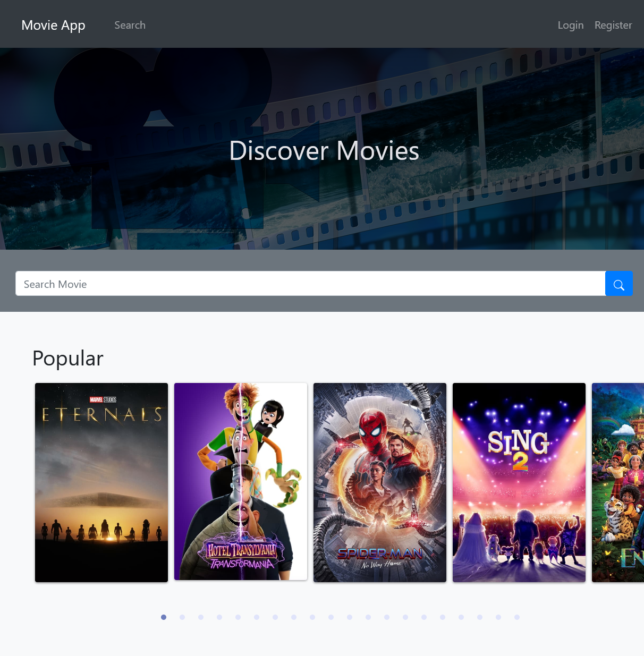Open the partially visible Encanto poster
Viewport: 644px width, 656px height.
[618, 482]
